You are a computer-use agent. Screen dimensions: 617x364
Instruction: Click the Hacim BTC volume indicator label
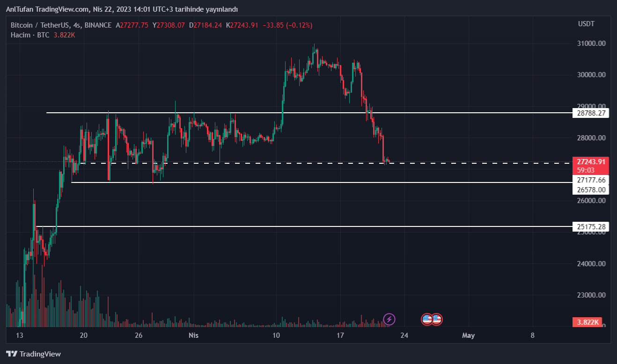coord(30,35)
